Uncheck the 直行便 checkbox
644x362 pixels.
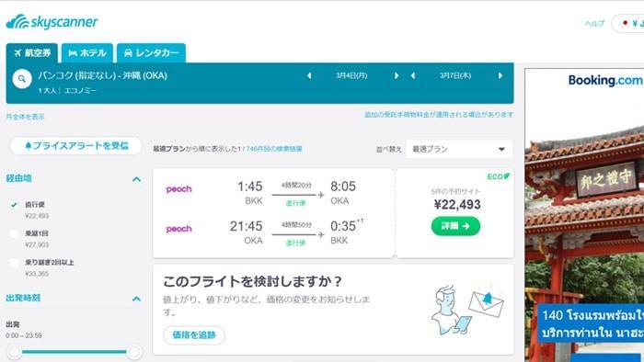14,205
